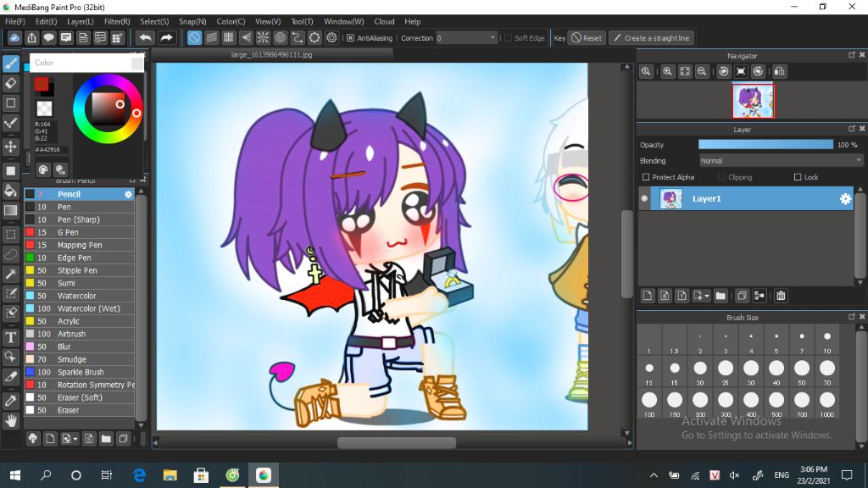
Task: Enable the Soft Edge checkbox
Action: [x=509, y=38]
